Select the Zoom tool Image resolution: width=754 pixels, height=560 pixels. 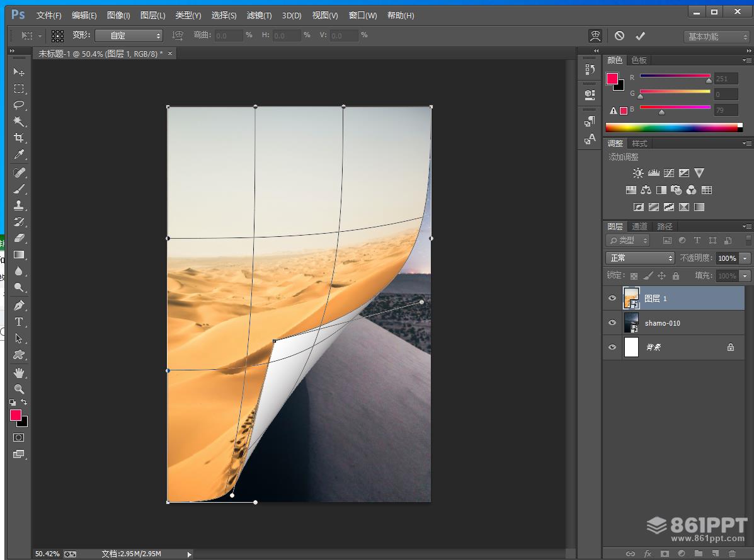tap(19, 389)
